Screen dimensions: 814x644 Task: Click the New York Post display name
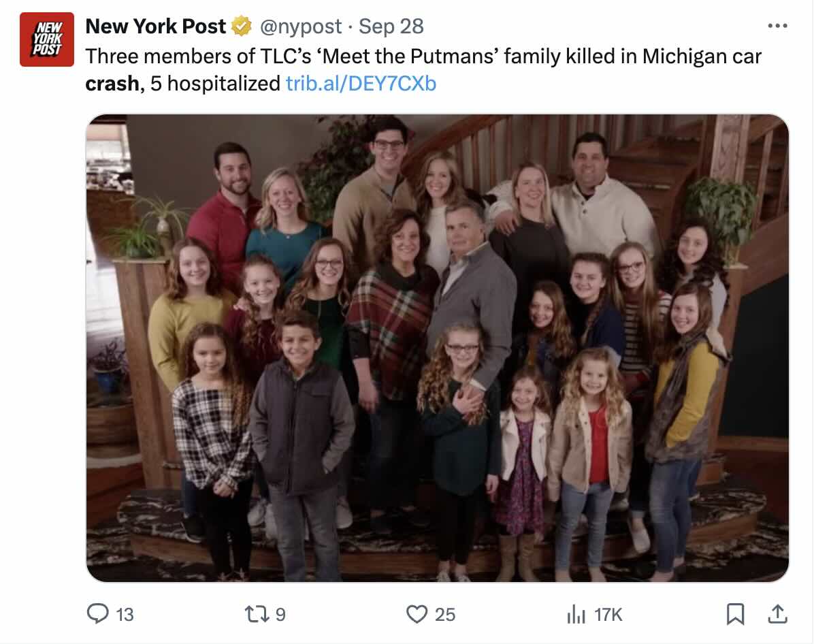point(155,27)
